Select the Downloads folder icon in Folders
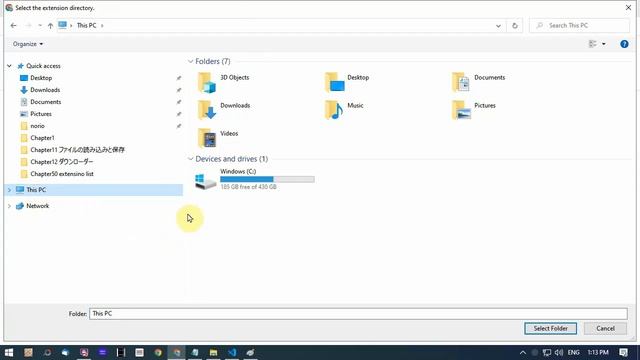640x360 pixels. pyautogui.click(x=207, y=110)
